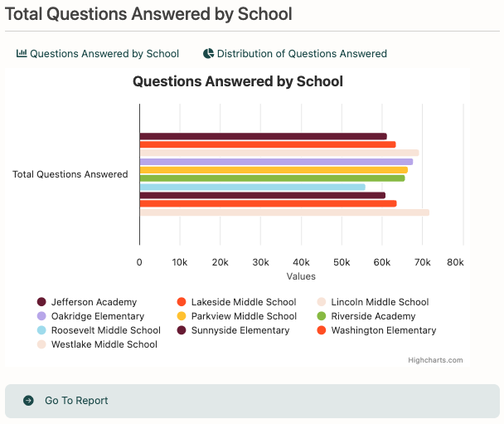Viewport: 504px width, 424px height.
Task: Hide Riverside Academy series via legend
Action: [x=366, y=316]
